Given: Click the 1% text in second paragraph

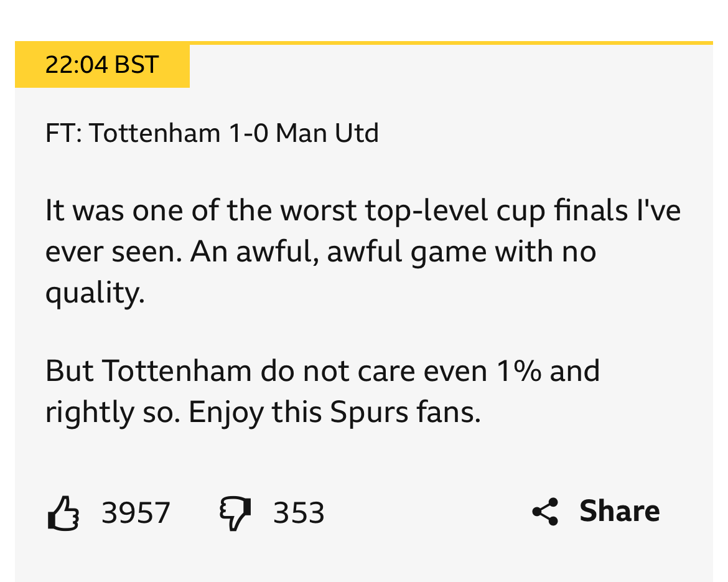Looking at the screenshot, I should pos(518,371).
